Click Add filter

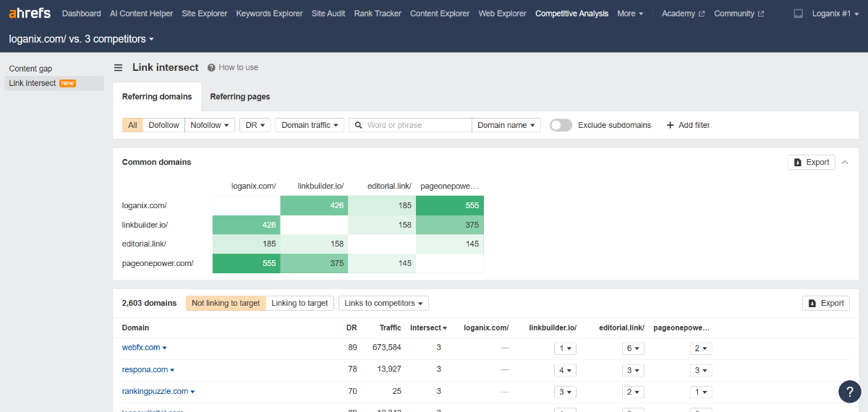688,125
